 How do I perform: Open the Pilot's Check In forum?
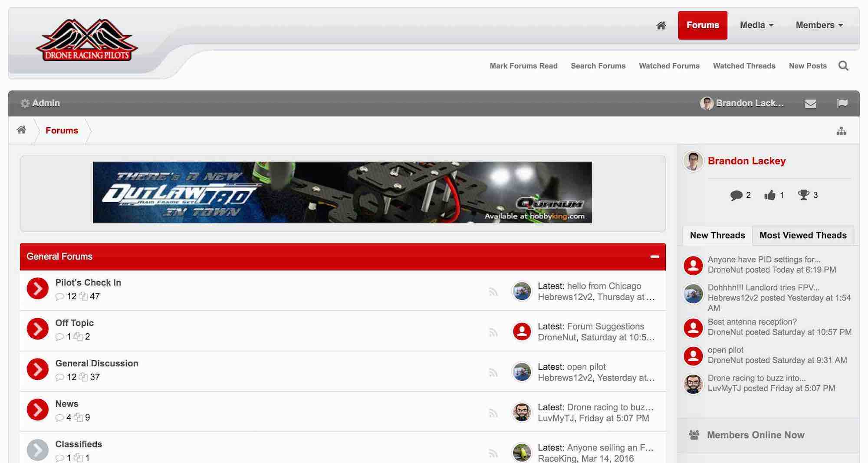(88, 282)
